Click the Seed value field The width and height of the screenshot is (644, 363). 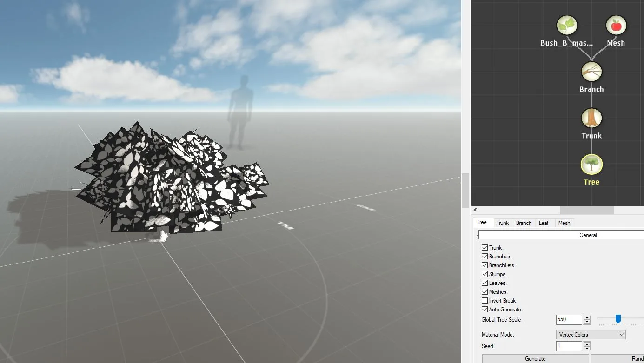point(569,346)
